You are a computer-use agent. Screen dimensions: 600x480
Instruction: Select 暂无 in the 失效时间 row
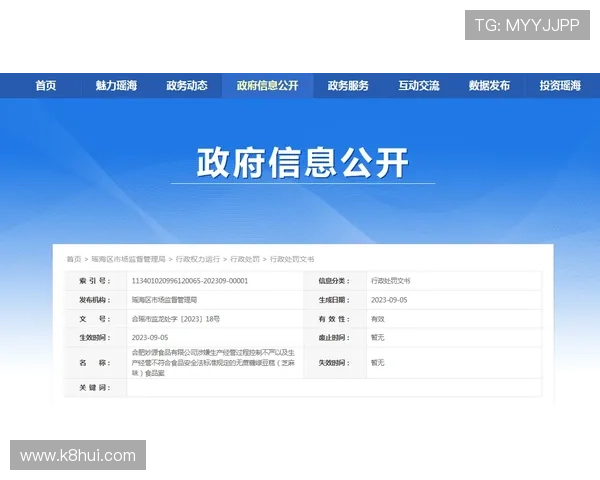(378, 362)
